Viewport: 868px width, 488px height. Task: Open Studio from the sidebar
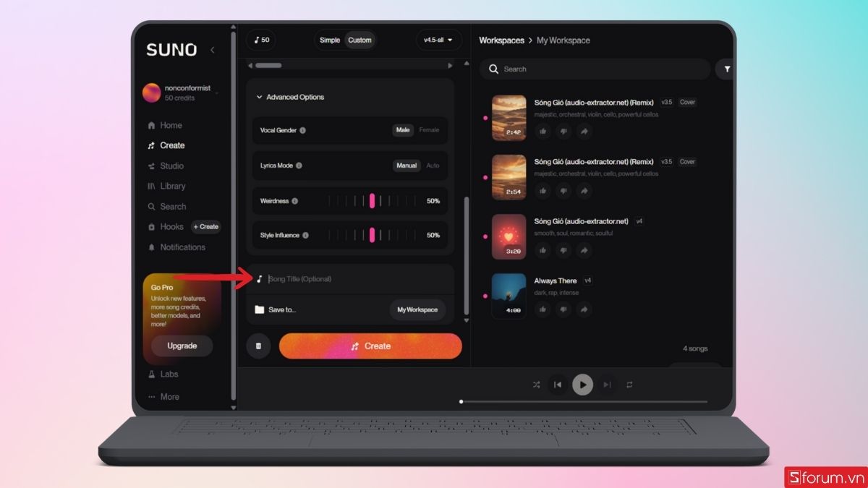pyautogui.click(x=165, y=166)
